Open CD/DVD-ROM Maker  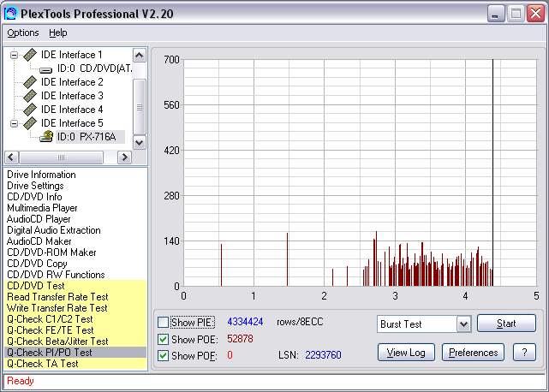pyautogui.click(x=51, y=252)
